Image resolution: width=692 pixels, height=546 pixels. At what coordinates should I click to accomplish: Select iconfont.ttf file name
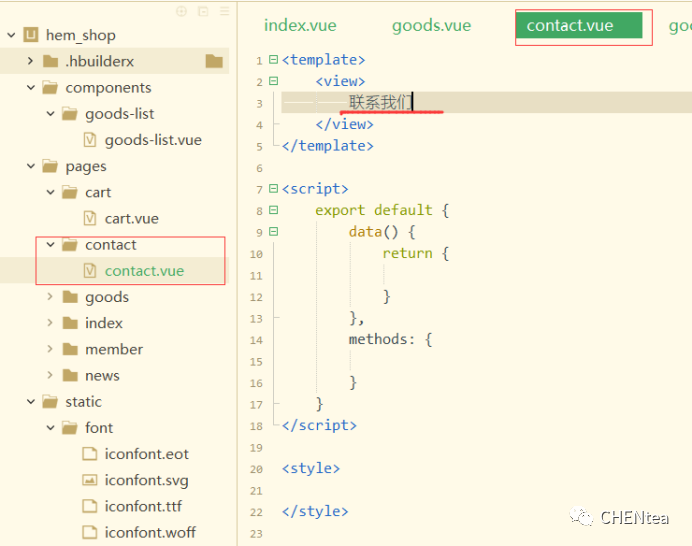tap(143, 506)
